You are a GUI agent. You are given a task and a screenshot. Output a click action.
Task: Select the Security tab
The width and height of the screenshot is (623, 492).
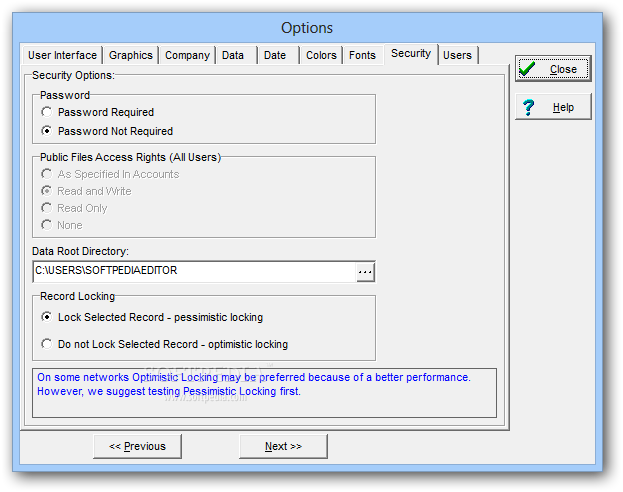coord(411,54)
